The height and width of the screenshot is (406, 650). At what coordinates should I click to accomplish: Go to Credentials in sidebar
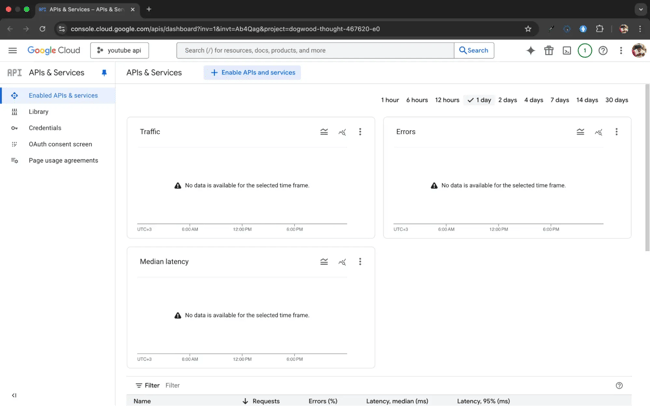[45, 128]
